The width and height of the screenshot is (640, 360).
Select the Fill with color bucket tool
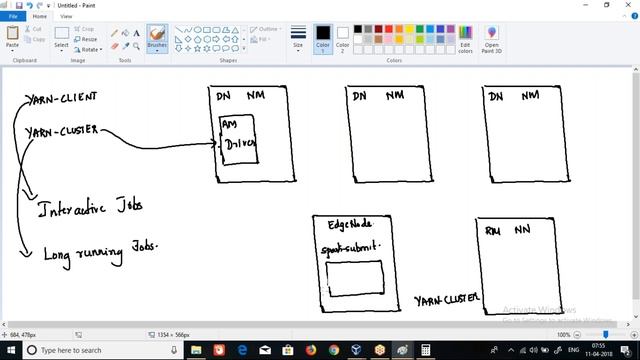tap(125, 33)
